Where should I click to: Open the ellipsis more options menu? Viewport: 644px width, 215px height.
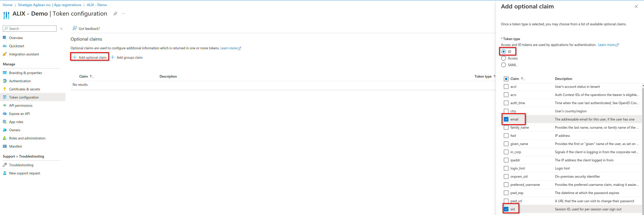(x=124, y=14)
